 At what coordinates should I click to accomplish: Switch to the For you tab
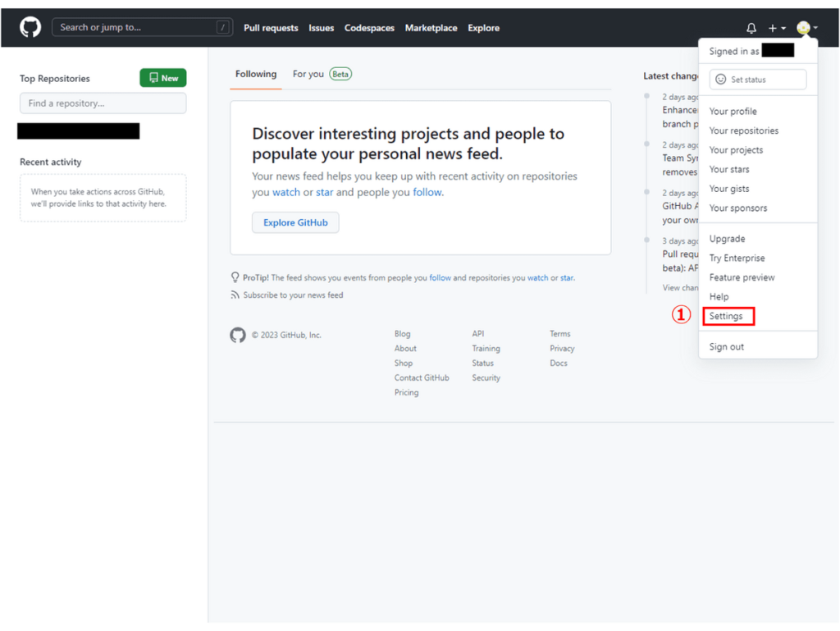coord(322,74)
